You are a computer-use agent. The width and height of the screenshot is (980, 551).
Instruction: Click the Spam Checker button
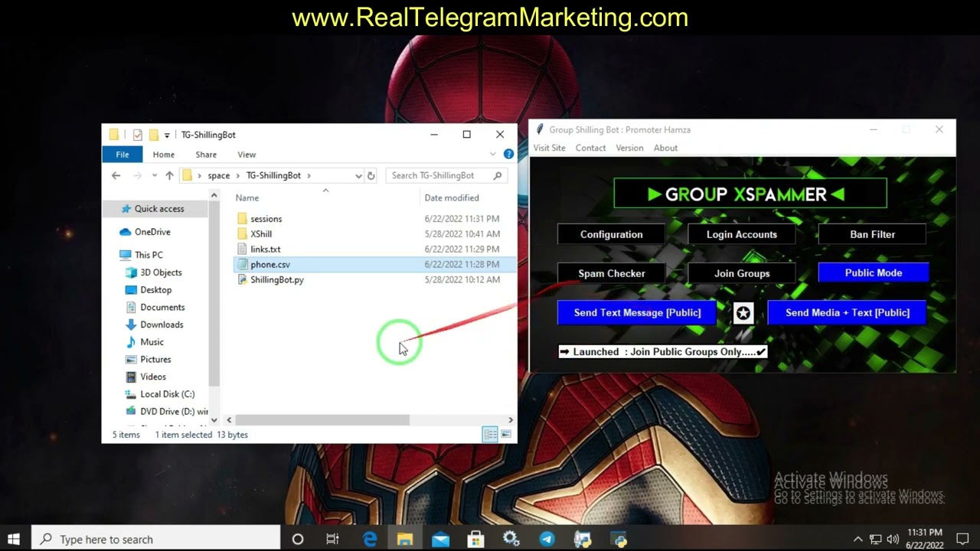pyautogui.click(x=611, y=273)
